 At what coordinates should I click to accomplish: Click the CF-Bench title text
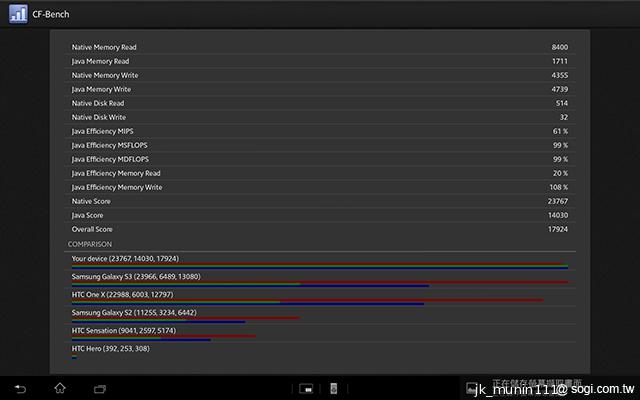51,14
